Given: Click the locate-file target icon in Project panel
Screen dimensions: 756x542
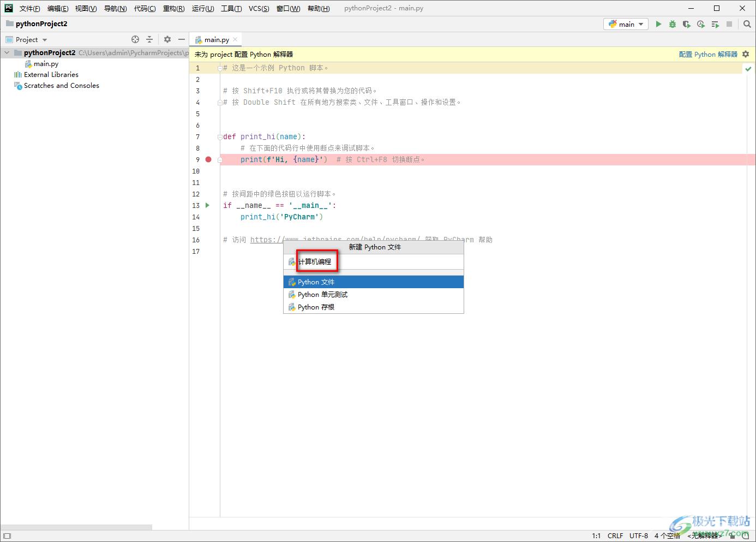Looking at the screenshot, I should click(135, 39).
